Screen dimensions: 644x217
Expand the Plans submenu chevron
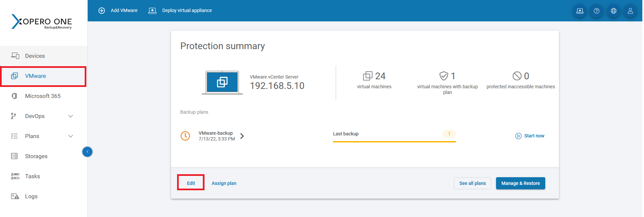[x=71, y=136]
